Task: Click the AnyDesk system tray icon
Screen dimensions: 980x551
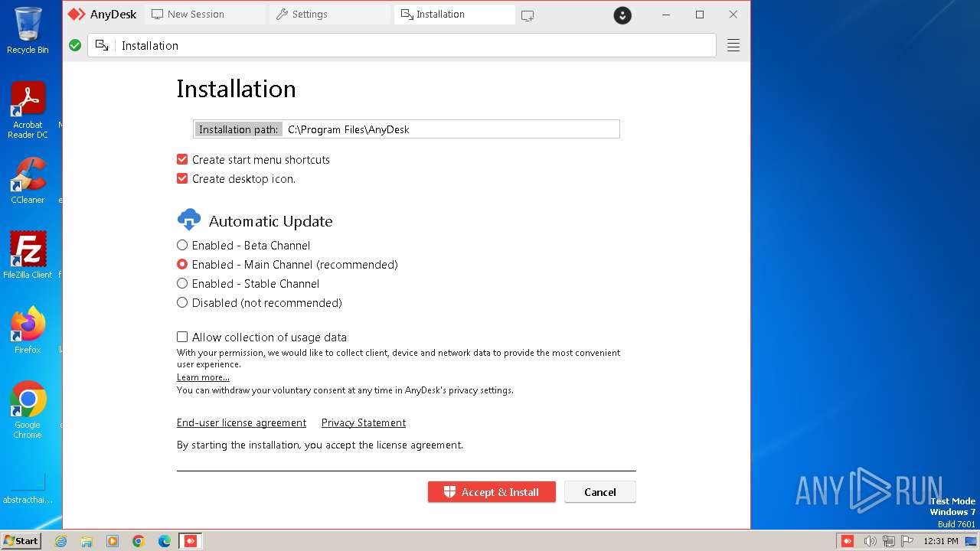Action: click(848, 541)
